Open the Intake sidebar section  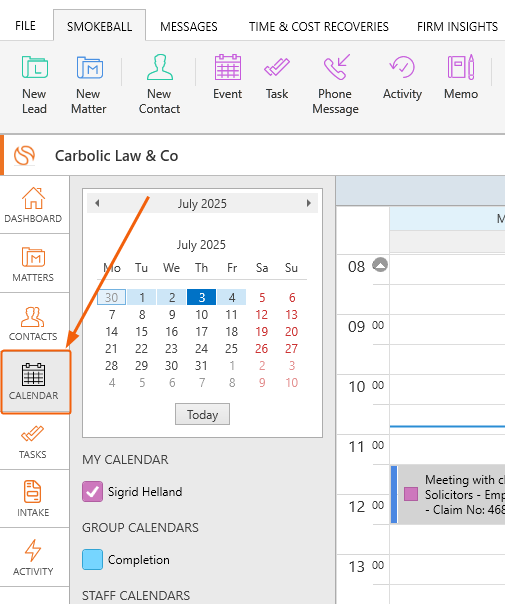pos(34,498)
